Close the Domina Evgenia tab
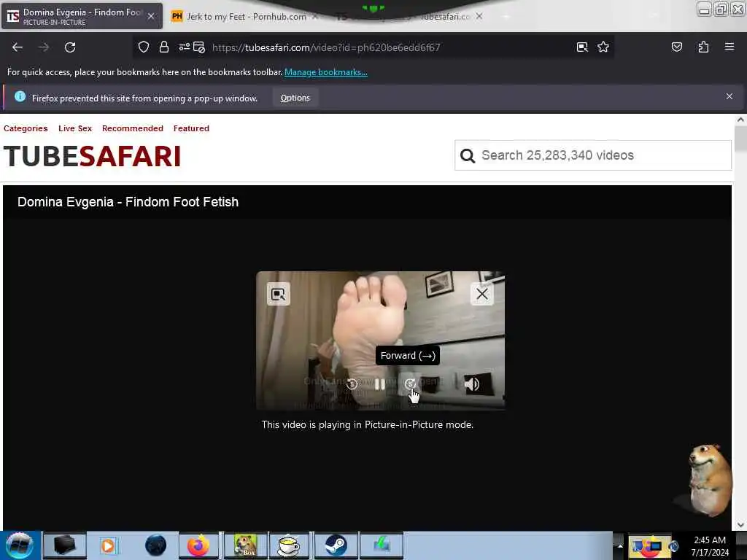Viewport: 747px width, 560px height. pyautogui.click(x=151, y=16)
